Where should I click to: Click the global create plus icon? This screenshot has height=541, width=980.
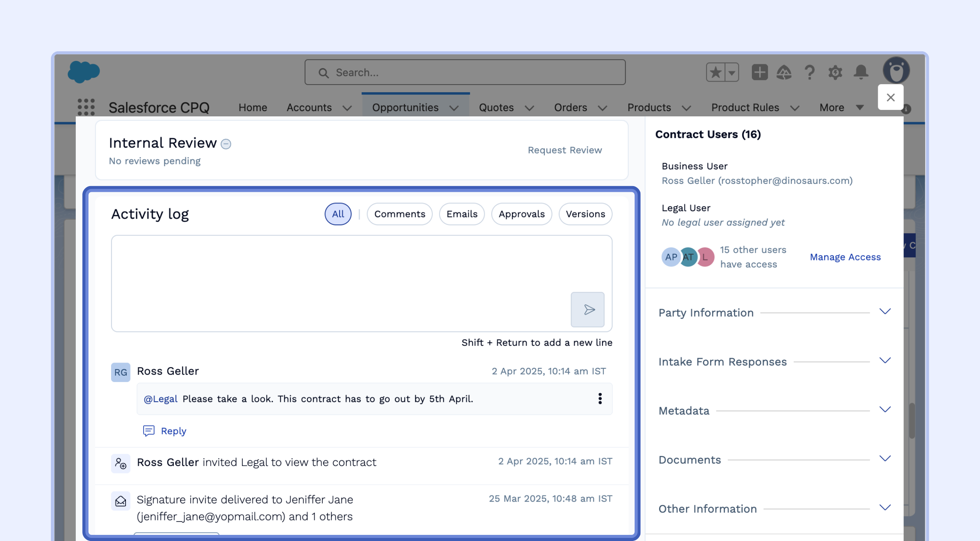(x=759, y=72)
